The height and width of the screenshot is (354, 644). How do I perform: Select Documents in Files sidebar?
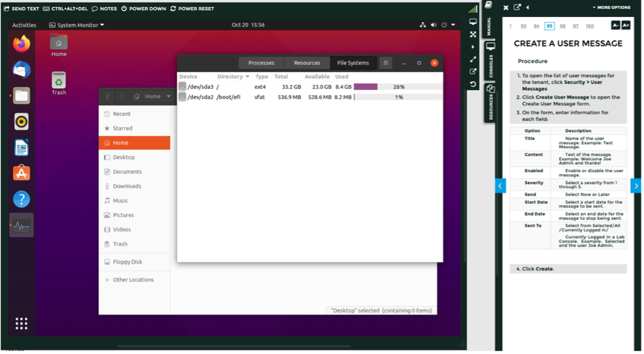coord(127,172)
